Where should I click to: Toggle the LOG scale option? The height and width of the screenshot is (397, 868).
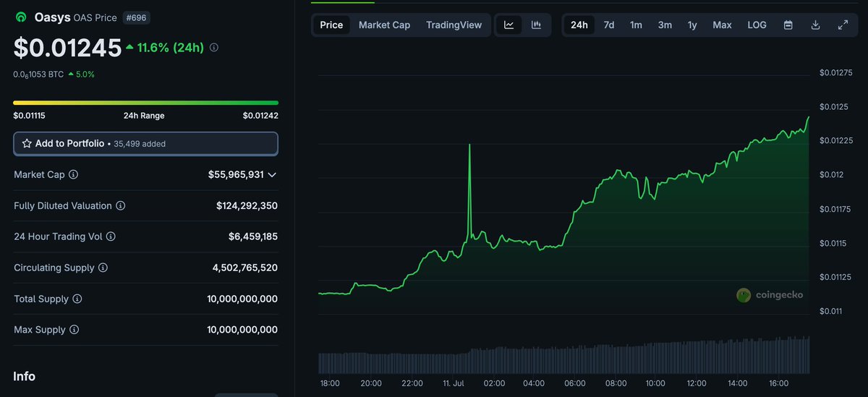coord(757,25)
